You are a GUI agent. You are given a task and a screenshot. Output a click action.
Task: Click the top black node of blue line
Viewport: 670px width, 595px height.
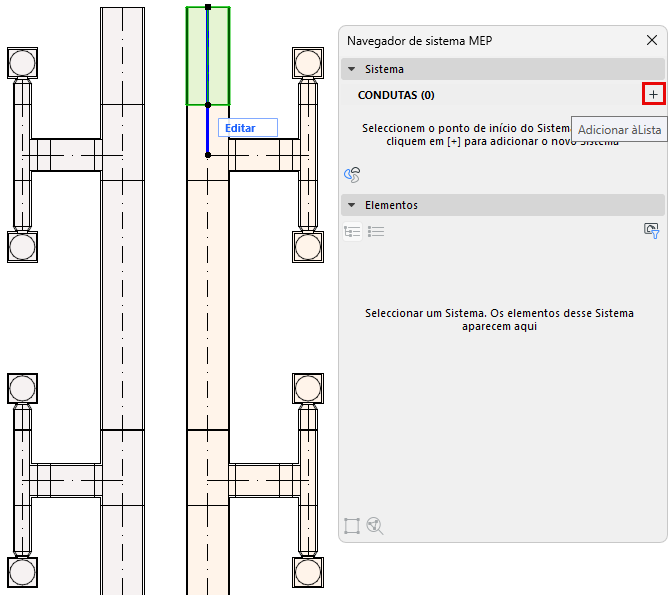point(208,7)
